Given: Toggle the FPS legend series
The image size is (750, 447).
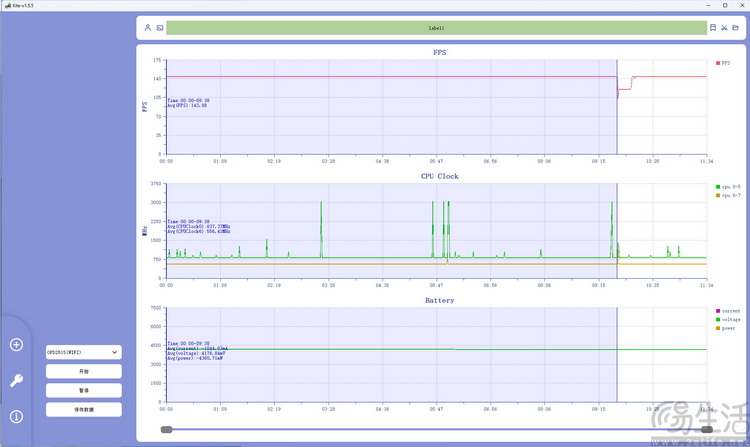Looking at the screenshot, I should [724, 62].
